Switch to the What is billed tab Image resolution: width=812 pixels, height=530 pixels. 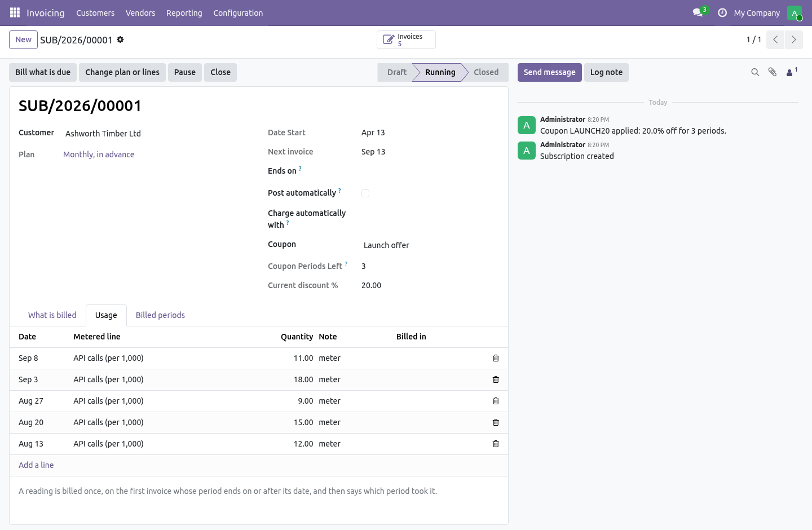[52, 315]
